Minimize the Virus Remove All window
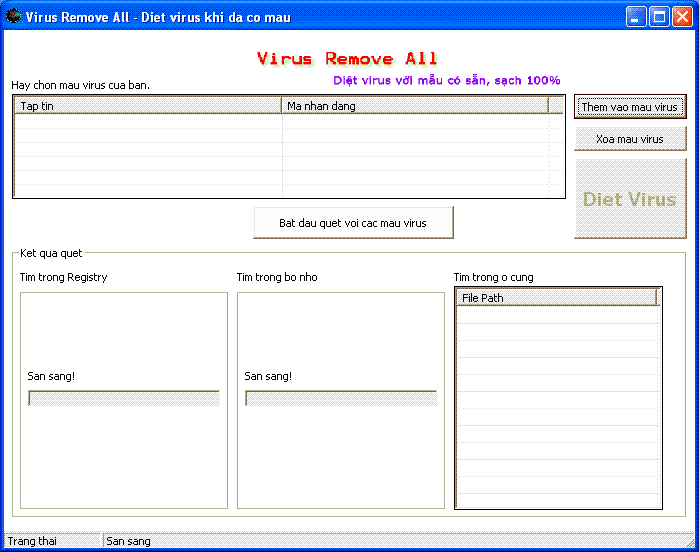 tap(636, 17)
